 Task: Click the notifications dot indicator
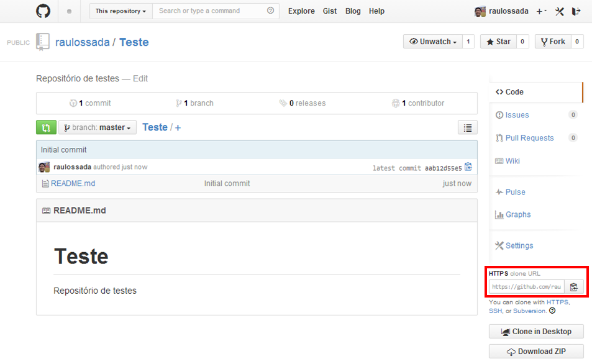pyautogui.click(x=69, y=11)
